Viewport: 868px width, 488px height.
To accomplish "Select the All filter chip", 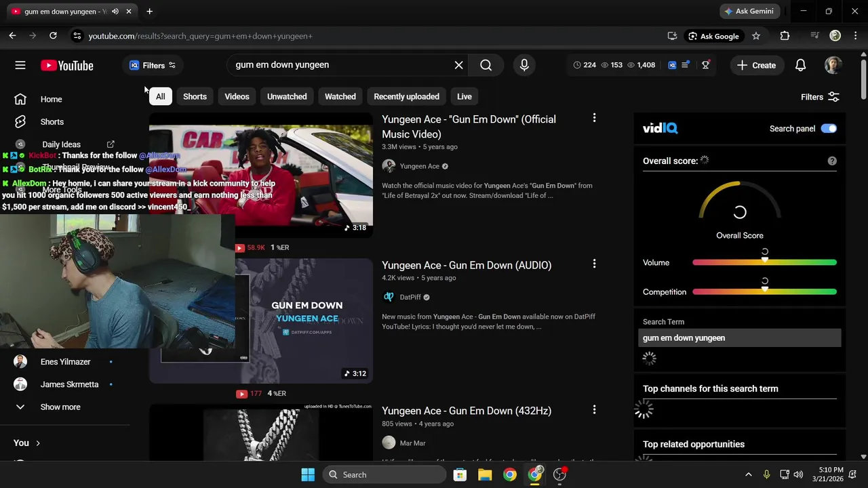I will [x=161, y=96].
